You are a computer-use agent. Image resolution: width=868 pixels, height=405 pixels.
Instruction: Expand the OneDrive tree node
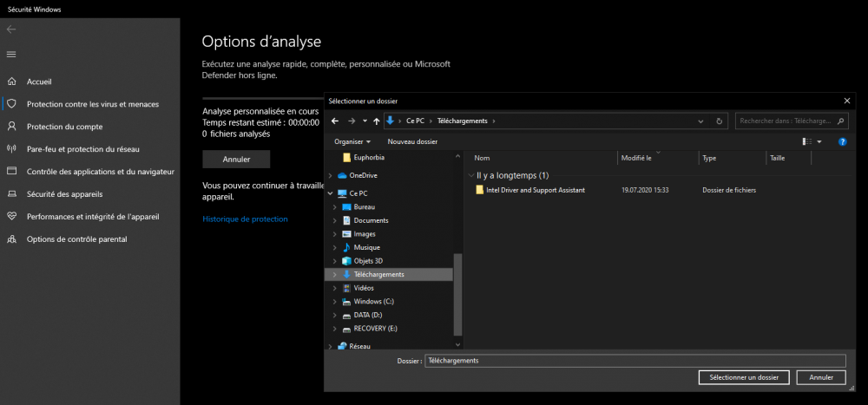(330, 176)
